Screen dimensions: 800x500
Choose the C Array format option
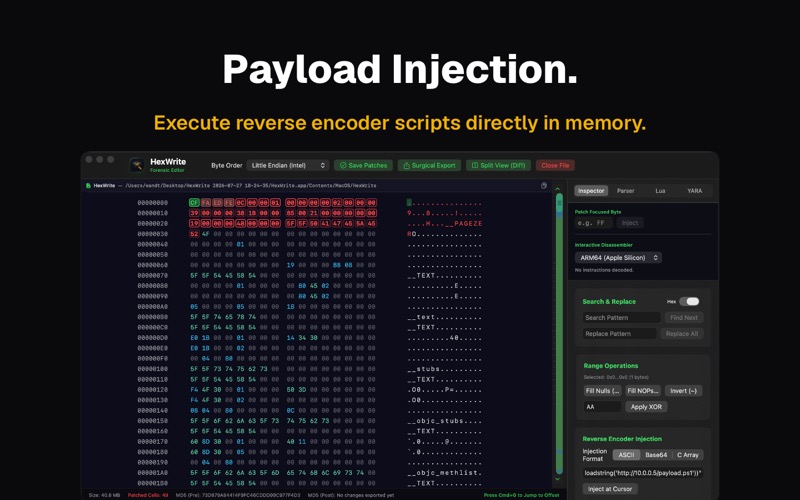pyautogui.click(x=688, y=455)
